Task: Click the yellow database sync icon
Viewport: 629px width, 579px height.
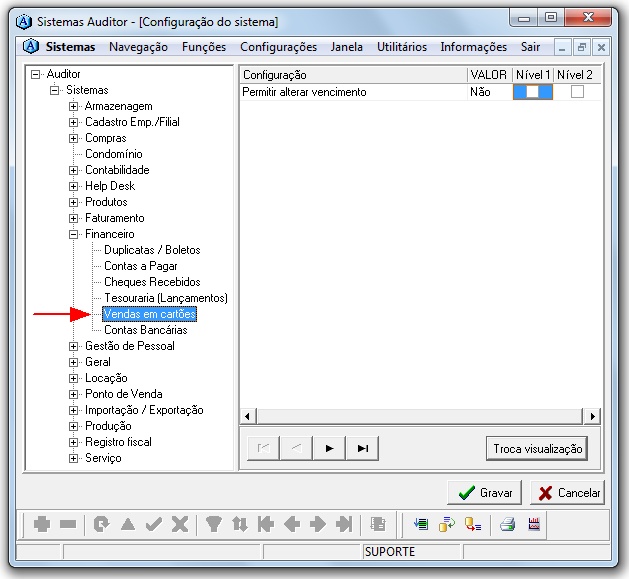Action: click(447, 524)
